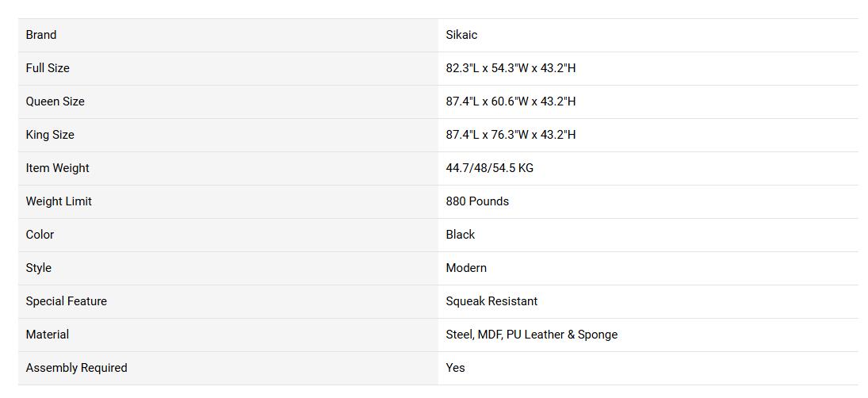Screen dimensions: 868x398
Task: Click the Special Feature label
Action: click(x=66, y=301)
